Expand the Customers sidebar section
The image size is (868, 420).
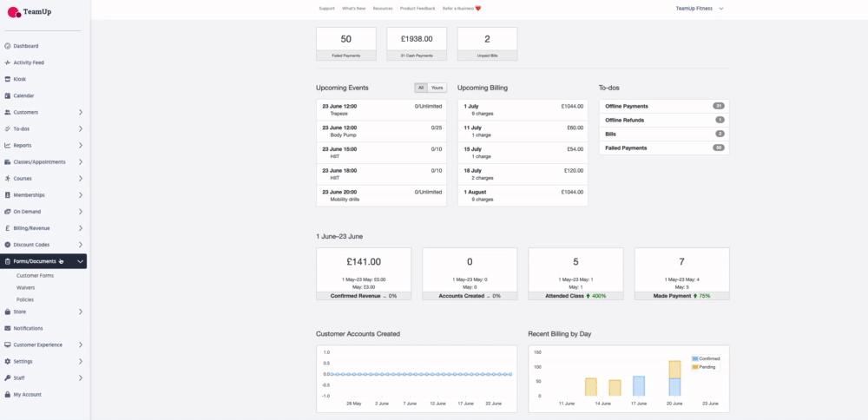[x=80, y=112]
